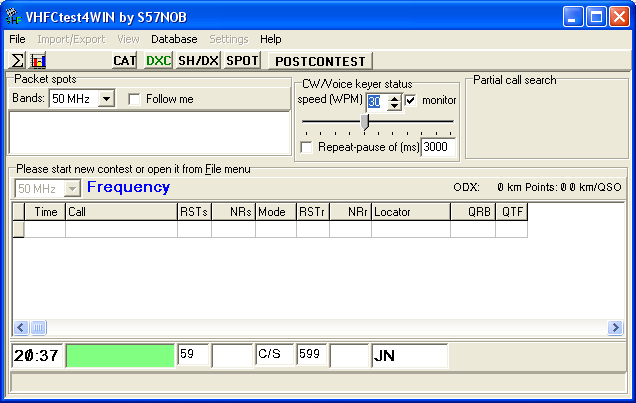Viewport: 636px width, 403px height.
Task: Click the blue Frequency label
Action: click(128, 187)
